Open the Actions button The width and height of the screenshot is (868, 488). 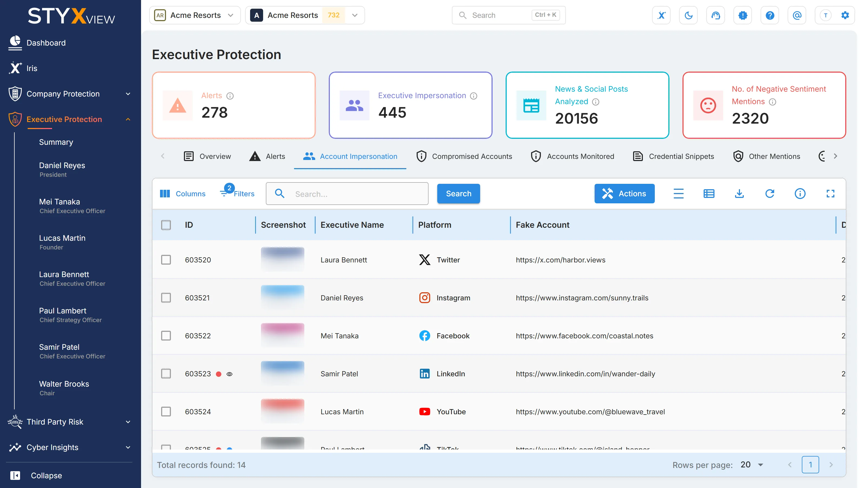pyautogui.click(x=624, y=194)
